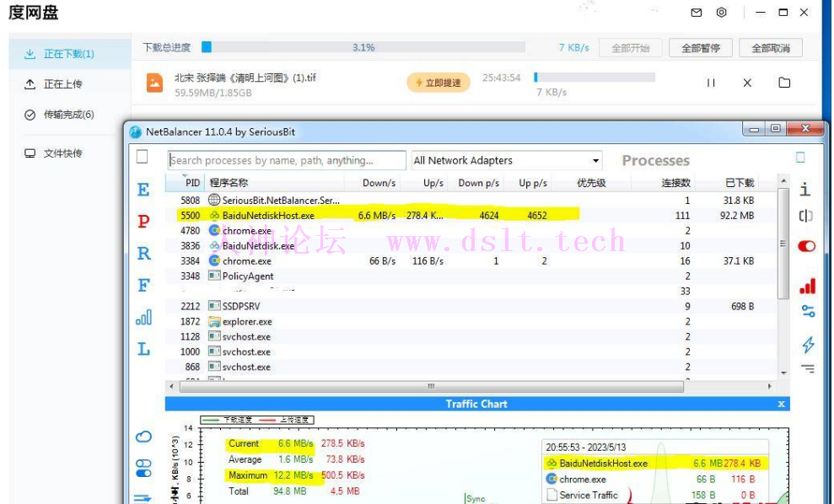The image size is (834, 504).
Task: Click the blue square icon beside the Processes heading
Action: (x=800, y=158)
